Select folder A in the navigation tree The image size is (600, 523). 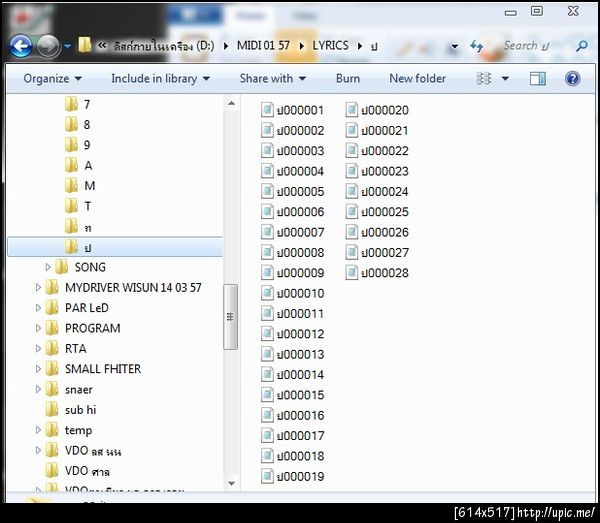(78, 165)
